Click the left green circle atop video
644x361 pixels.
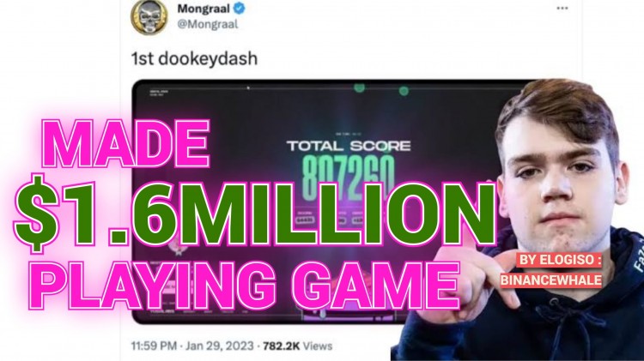360,87
